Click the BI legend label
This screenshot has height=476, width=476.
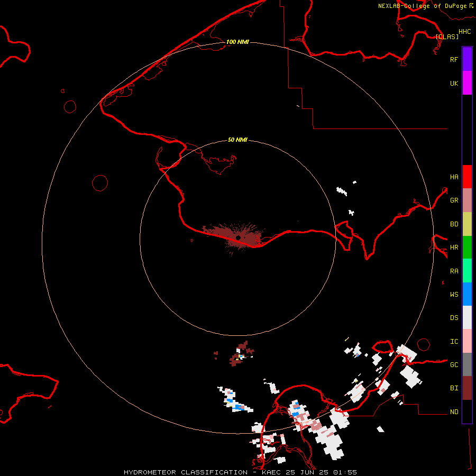tap(454, 388)
